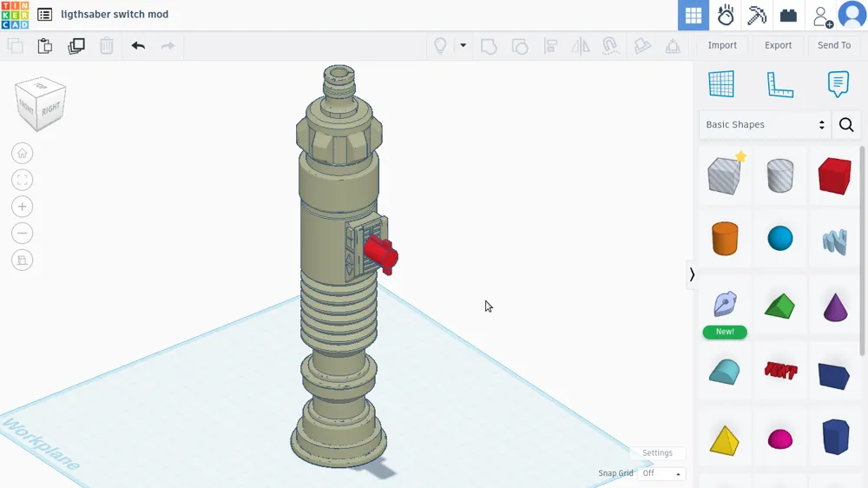
Task: Select the magenta Half Sphere shape
Action: pos(780,439)
